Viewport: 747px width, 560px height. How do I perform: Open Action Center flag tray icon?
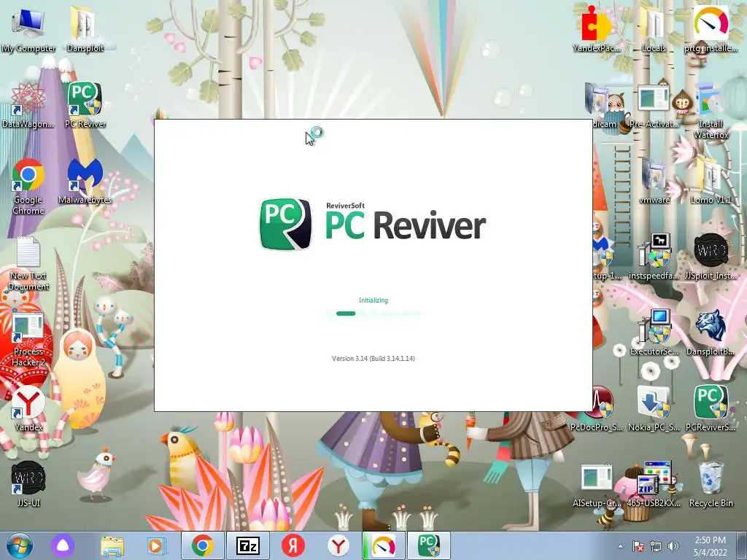tap(638, 546)
